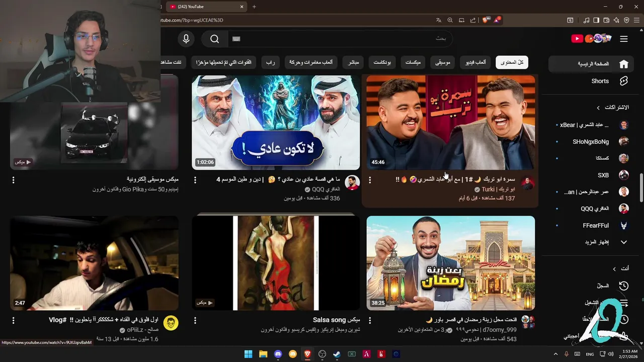Select موسيقى filter chip
Viewport: 644px width, 362px height.
pyautogui.click(x=443, y=62)
